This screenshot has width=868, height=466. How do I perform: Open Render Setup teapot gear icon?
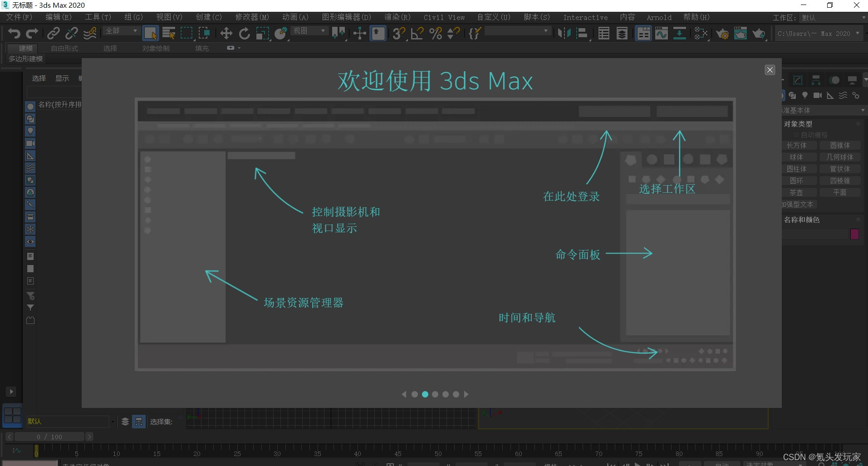722,33
